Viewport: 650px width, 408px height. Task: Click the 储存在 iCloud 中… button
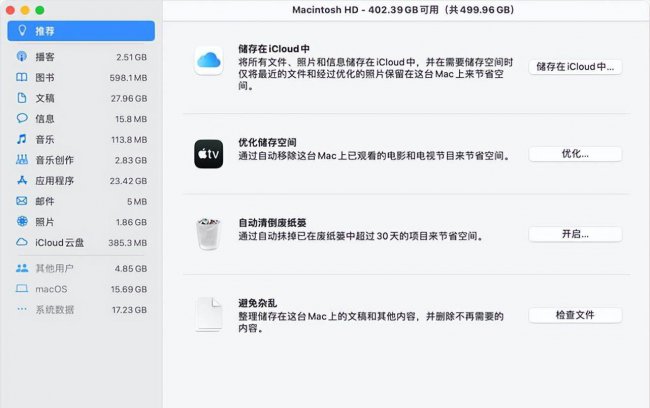point(575,67)
